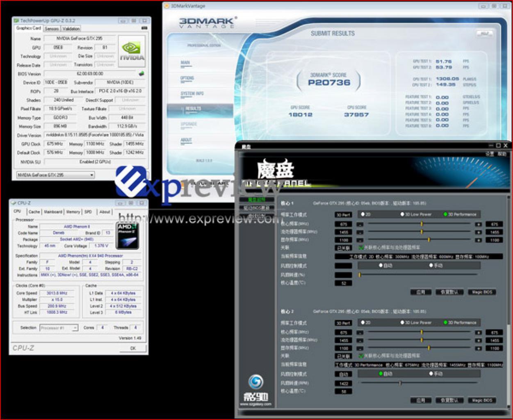
Task: Toggle core 1 clock link checkbox
Action: click(x=361, y=248)
